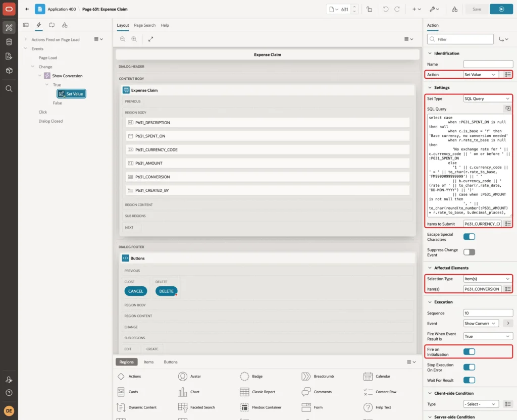Click the CANCEL button in the layout

pos(135,291)
